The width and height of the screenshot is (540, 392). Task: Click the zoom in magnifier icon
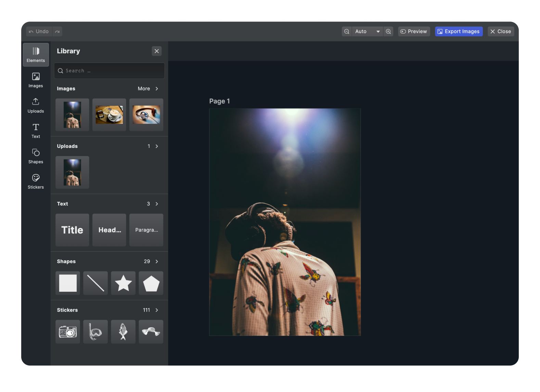coord(388,31)
